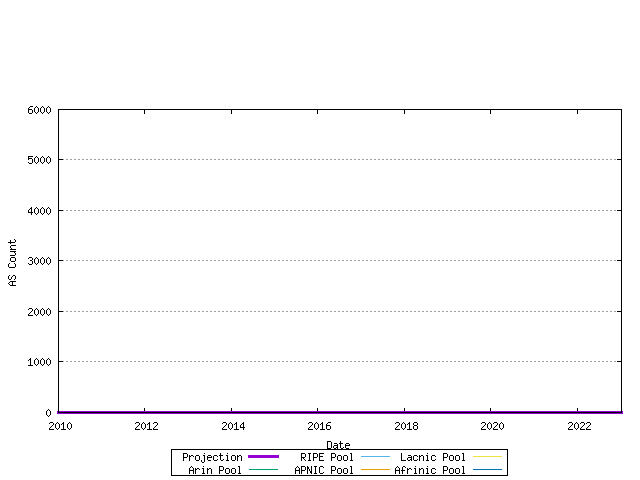Screen dimensions: 640x480
Task: Click the 6000 y-axis tick label
Action: 40,110
